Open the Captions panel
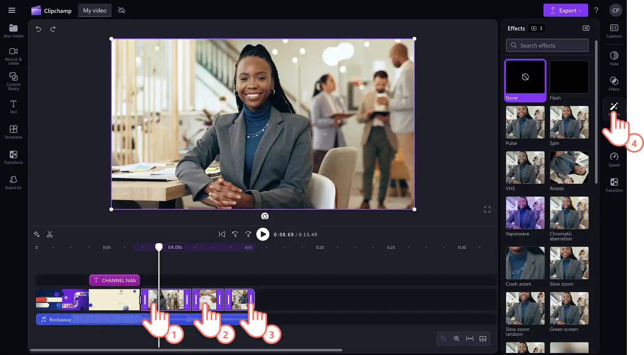 coord(614,31)
